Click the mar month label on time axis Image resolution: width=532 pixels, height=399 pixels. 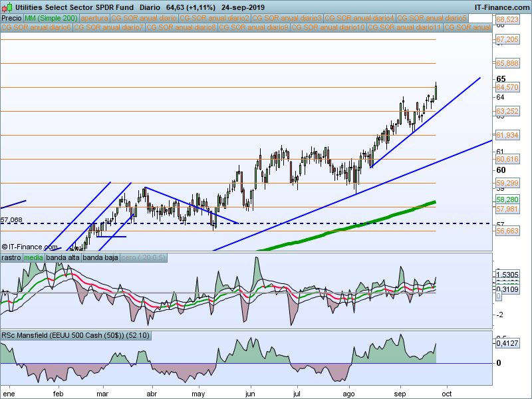point(102,394)
